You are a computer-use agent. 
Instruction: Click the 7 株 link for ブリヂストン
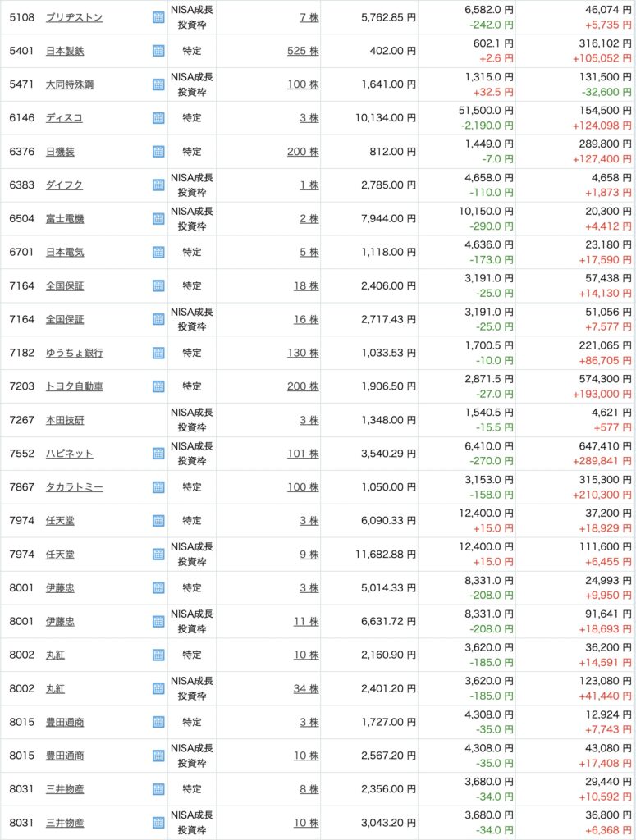point(309,17)
